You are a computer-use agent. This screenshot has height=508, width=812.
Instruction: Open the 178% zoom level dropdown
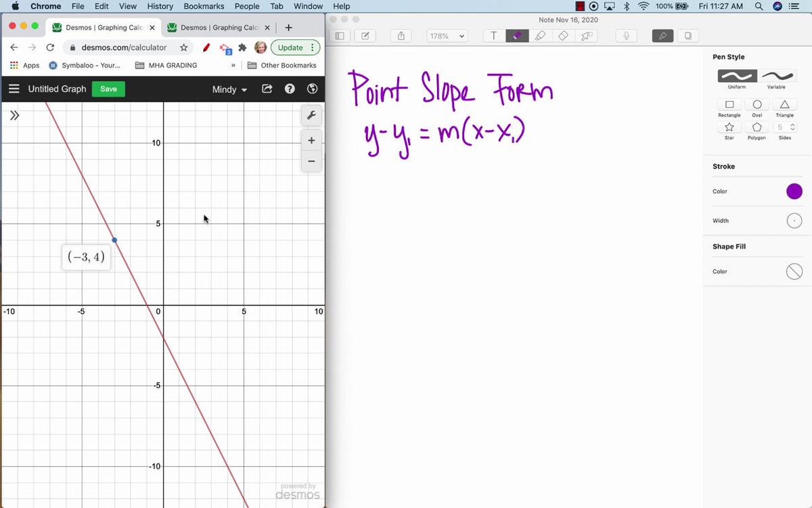[447, 35]
